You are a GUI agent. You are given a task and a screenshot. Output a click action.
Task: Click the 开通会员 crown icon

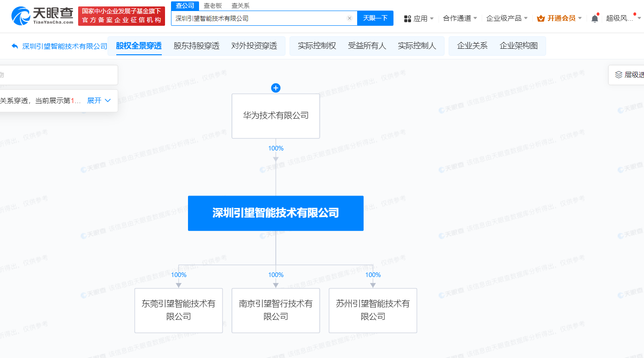[x=541, y=18]
